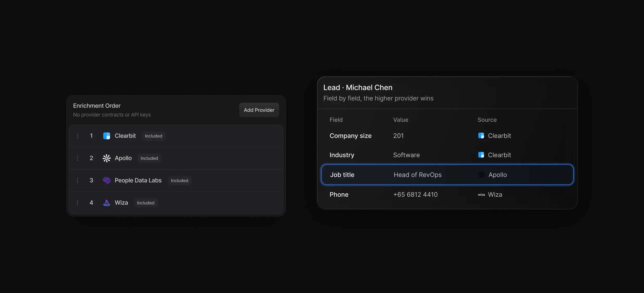Click the People Data Labs drag handle
This screenshot has width=644, height=293.
point(77,180)
